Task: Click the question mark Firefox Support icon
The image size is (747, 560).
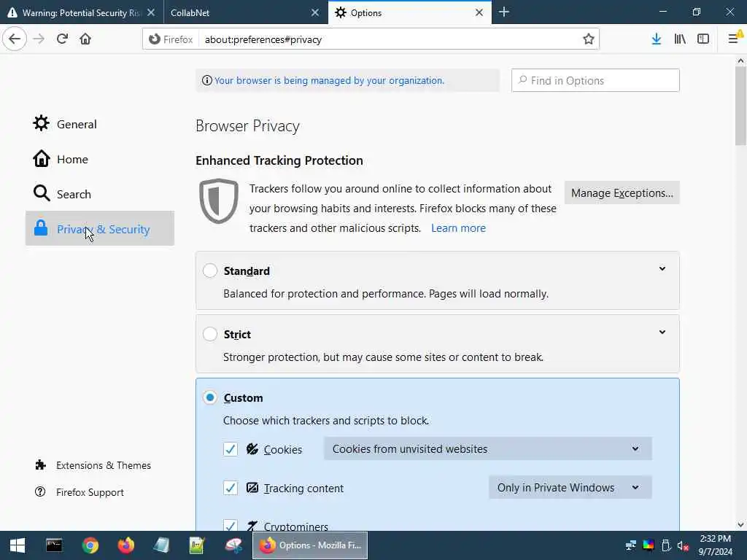Action: coord(41,491)
